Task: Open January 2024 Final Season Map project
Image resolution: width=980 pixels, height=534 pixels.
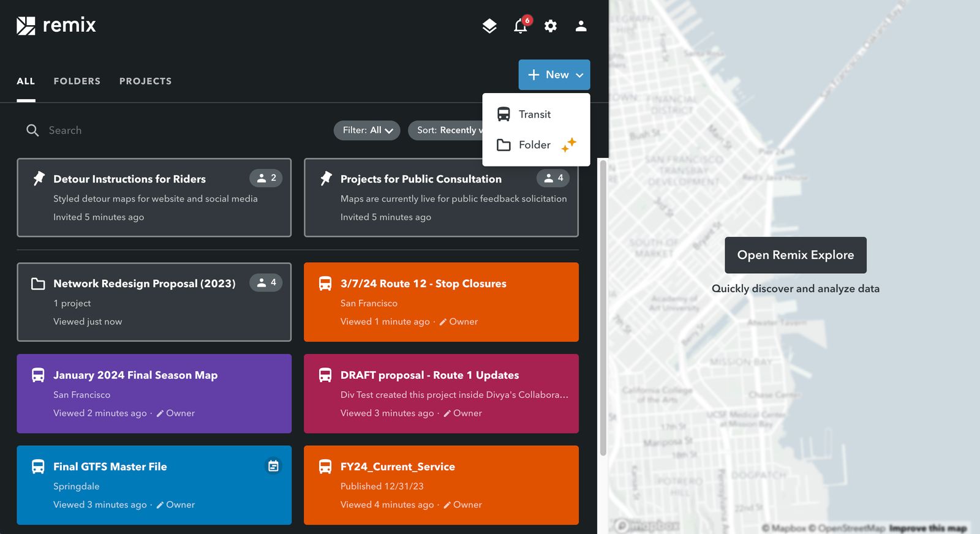Action: pos(154,393)
